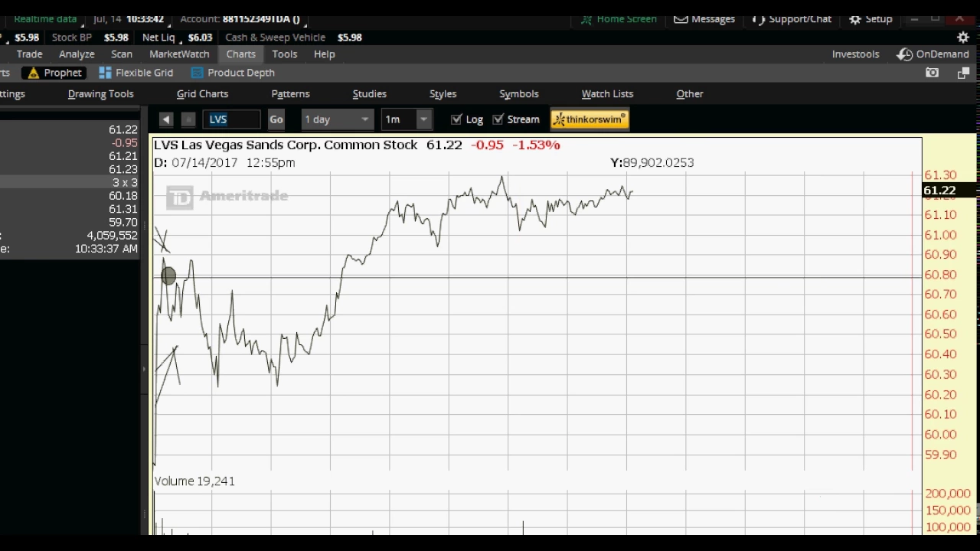Viewport: 980px width, 551px height.
Task: Open the Tools tab
Action: point(284,54)
